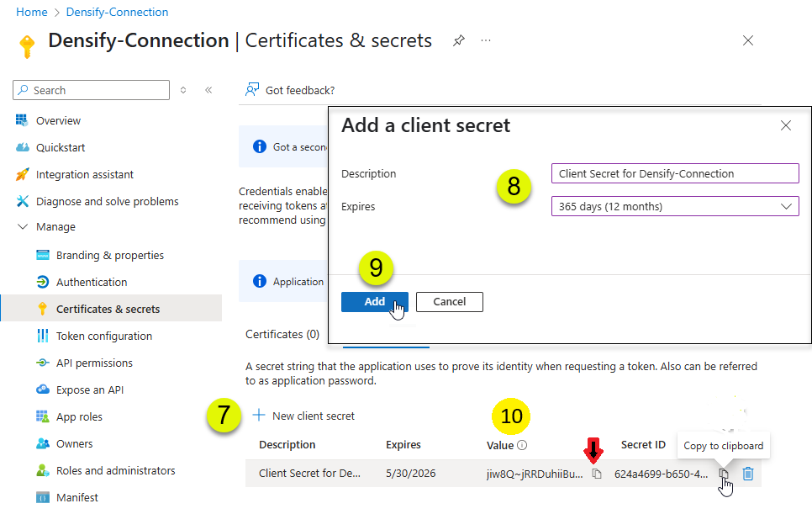Click the 624a4699-b650-4... secret ID text

click(661, 474)
